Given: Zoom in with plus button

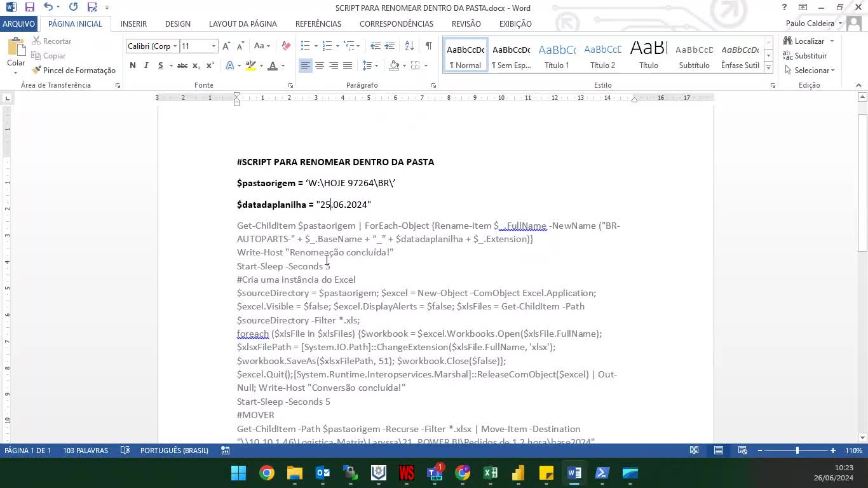Looking at the screenshot, I should (x=833, y=451).
